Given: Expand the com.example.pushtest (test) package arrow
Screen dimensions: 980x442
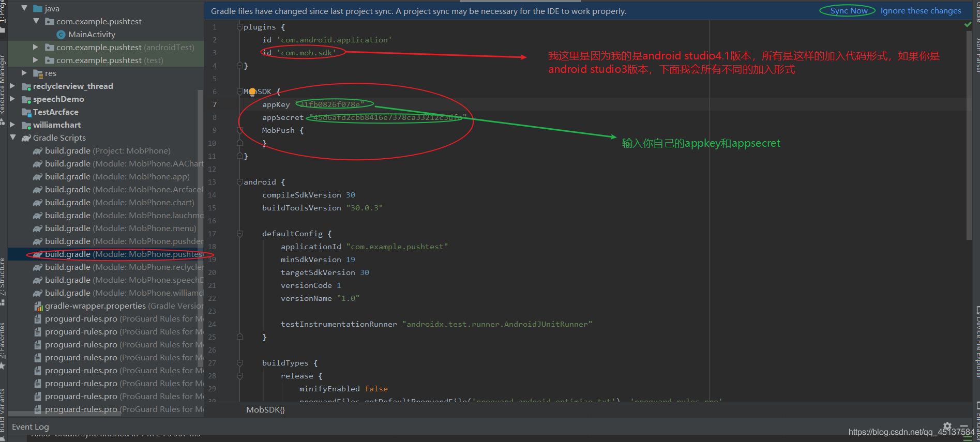Looking at the screenshot, I should tap(36, 60).
